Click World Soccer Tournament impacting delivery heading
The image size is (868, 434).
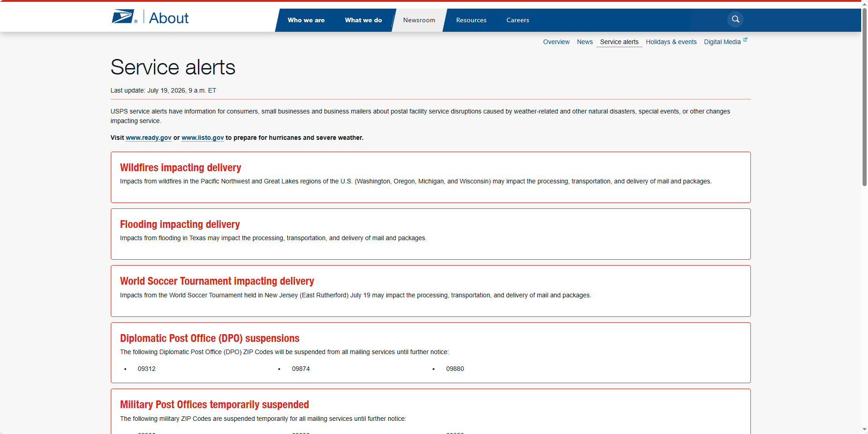(x=217, y=281)
